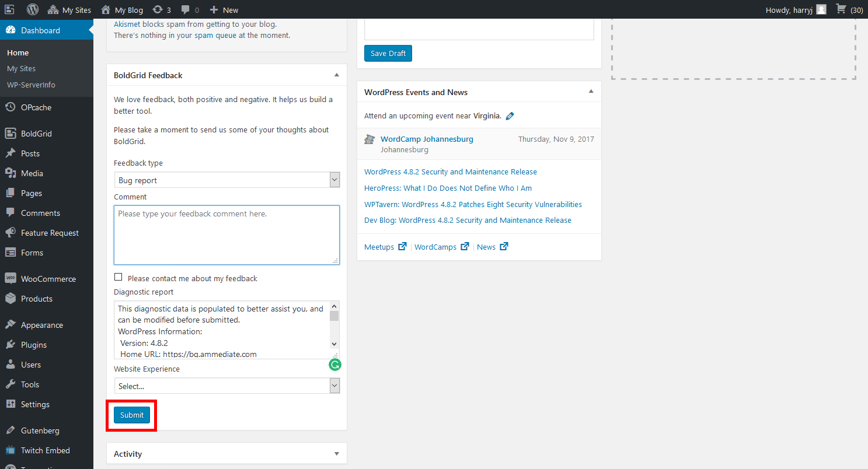868x469 pixels.
Task: Click the BoldGrid icon in sidebar
Action: (11, 134)
